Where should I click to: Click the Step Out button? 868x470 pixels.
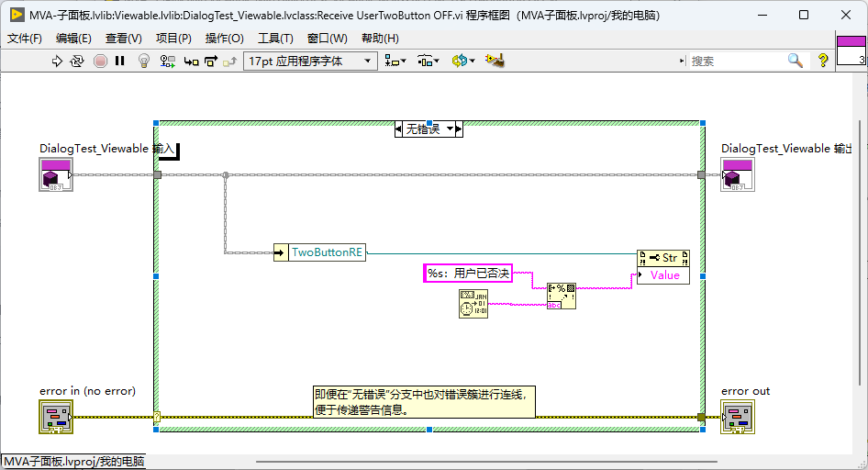[229, 62]
